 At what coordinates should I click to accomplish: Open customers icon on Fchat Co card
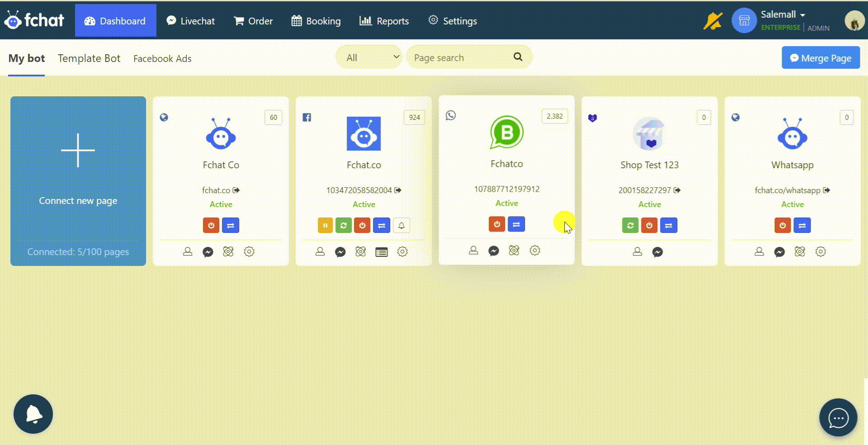188,251
